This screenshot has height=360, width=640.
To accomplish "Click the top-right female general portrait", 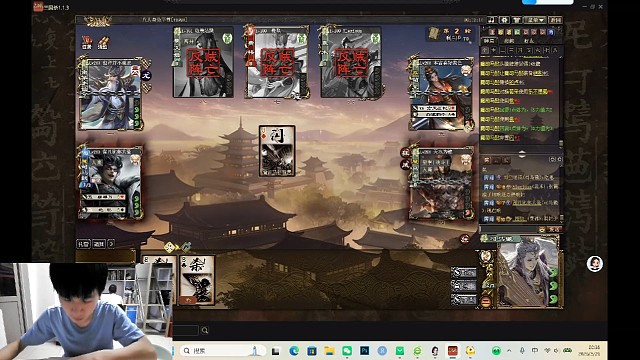I will tap(442, 94).
